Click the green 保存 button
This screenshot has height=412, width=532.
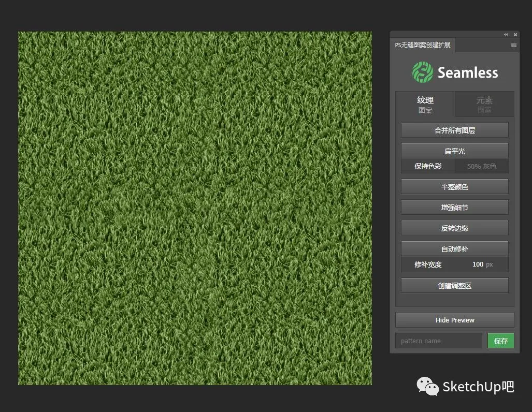point(501,341)
